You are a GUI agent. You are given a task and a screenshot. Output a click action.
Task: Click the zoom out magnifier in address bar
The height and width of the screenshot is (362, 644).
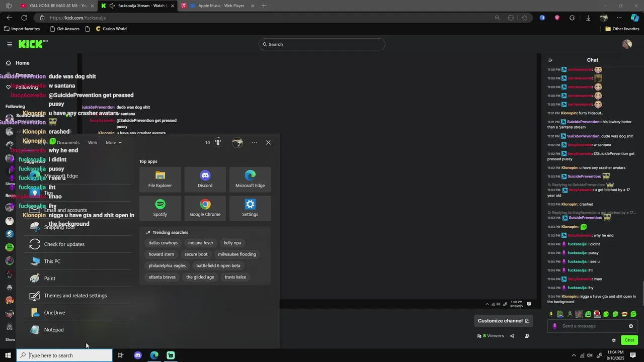click(x=497, y=18)
